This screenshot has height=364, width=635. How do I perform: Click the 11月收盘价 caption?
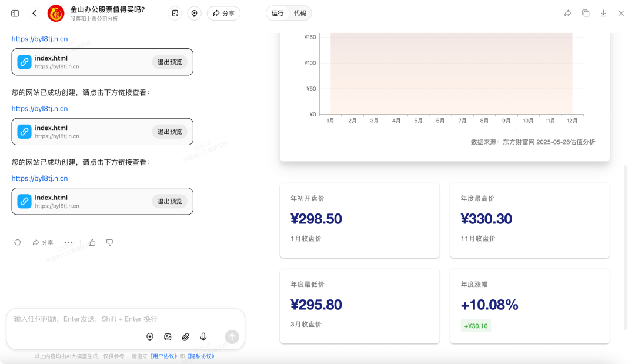coord(478,239)
